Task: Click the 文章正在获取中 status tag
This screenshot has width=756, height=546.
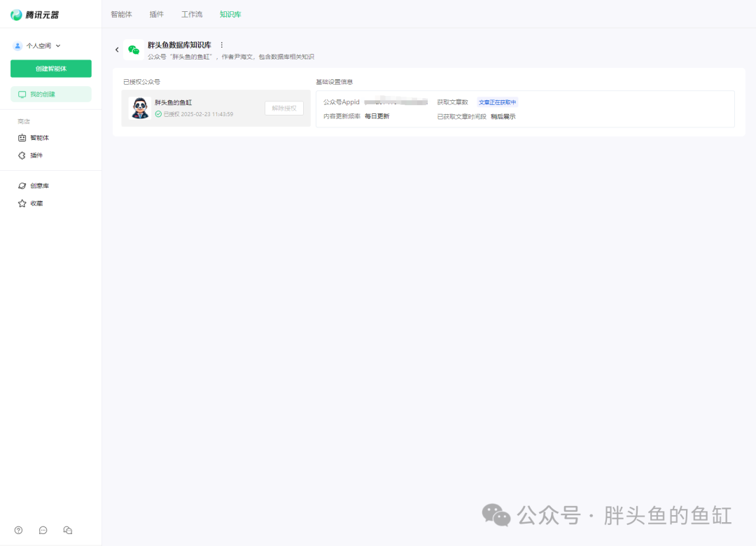Action: tap(497, 102)
